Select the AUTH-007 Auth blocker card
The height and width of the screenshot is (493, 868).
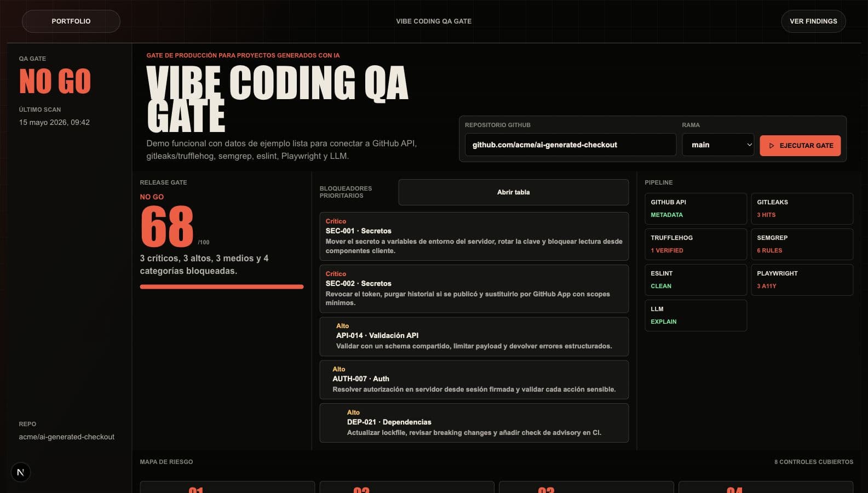click(x=474, y=380)
